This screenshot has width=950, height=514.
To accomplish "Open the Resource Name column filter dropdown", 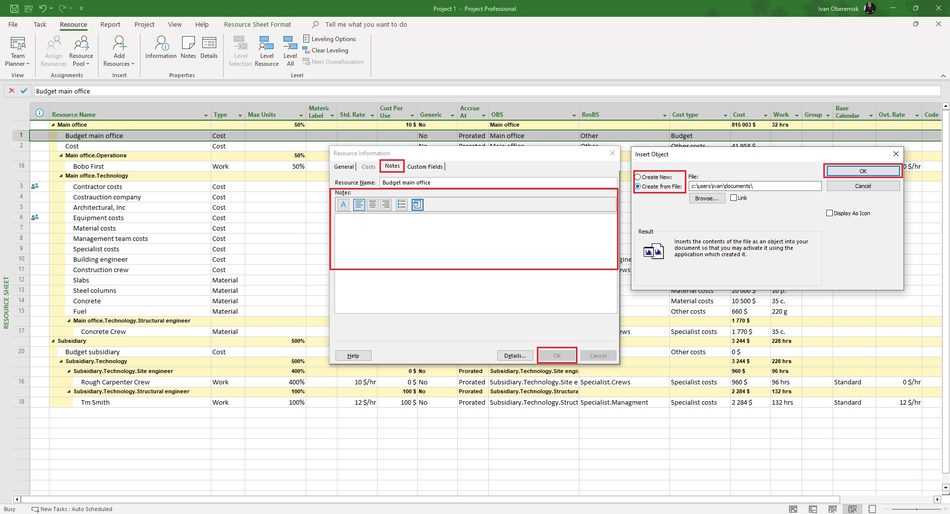I will point(206,115).
